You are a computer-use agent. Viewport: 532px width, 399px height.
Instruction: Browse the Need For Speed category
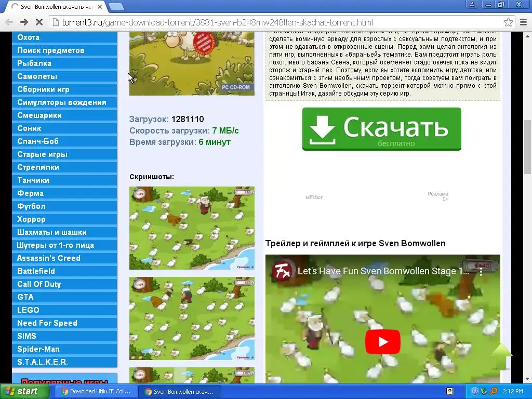pyautogui.click(x=64, y=323)
